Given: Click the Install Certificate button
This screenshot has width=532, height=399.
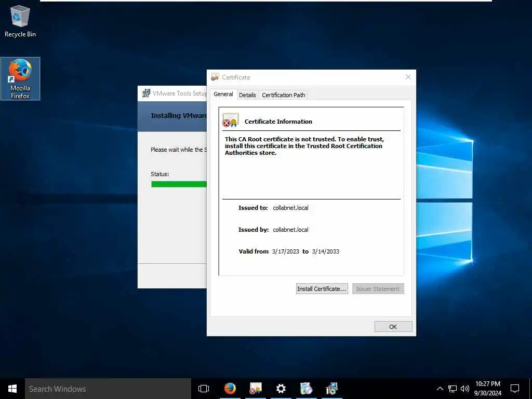Looking at the screenshot, I should [x=322, y=289].
